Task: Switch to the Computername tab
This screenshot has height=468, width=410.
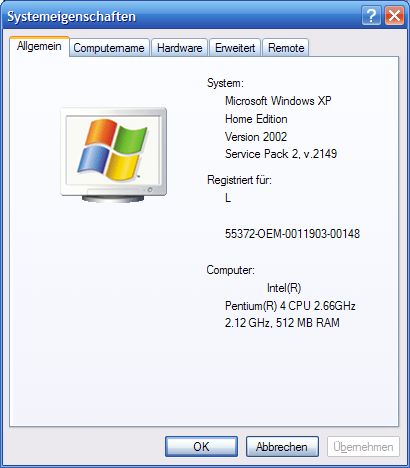Action: click(109, 48)
